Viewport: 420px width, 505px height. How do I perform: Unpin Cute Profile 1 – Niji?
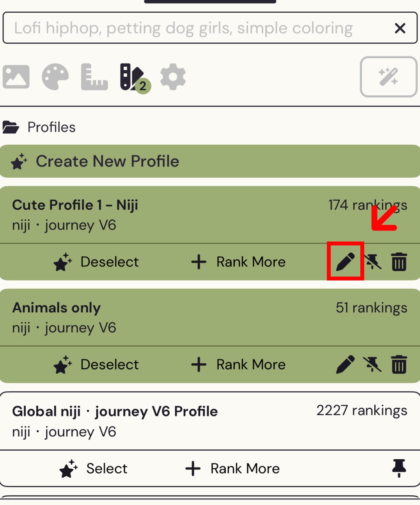(372, 262)
